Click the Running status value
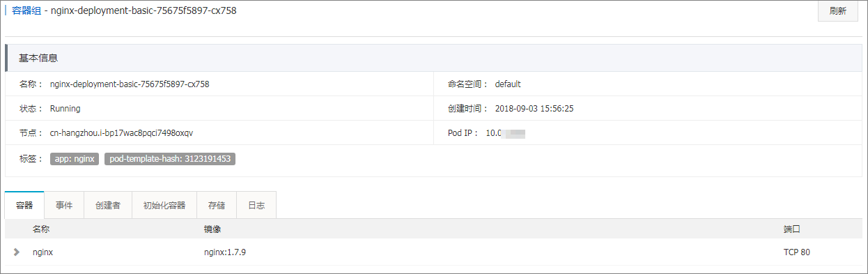Viewport: 868px width, 274px height. [65, 109]
